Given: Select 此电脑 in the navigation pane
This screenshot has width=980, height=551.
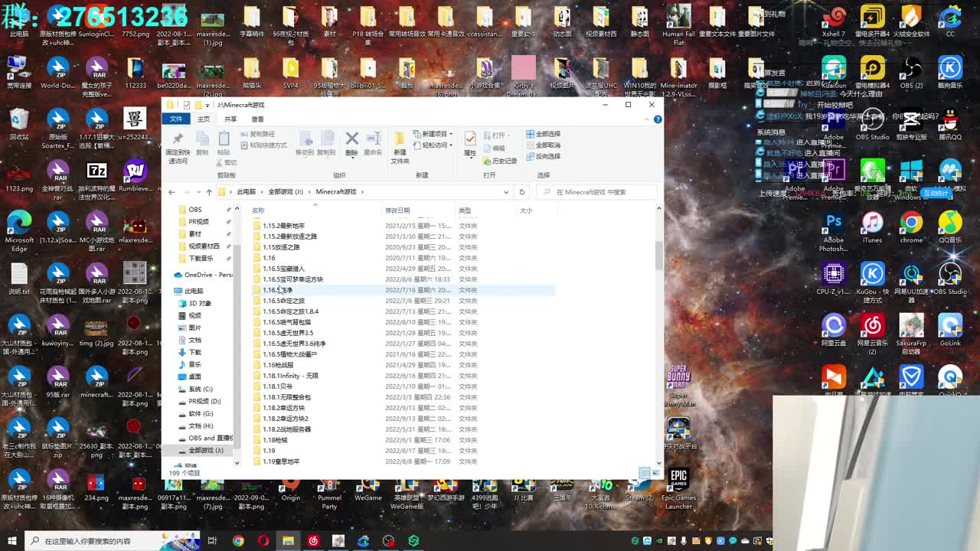Looking at the screenshot, I should 194,291.
